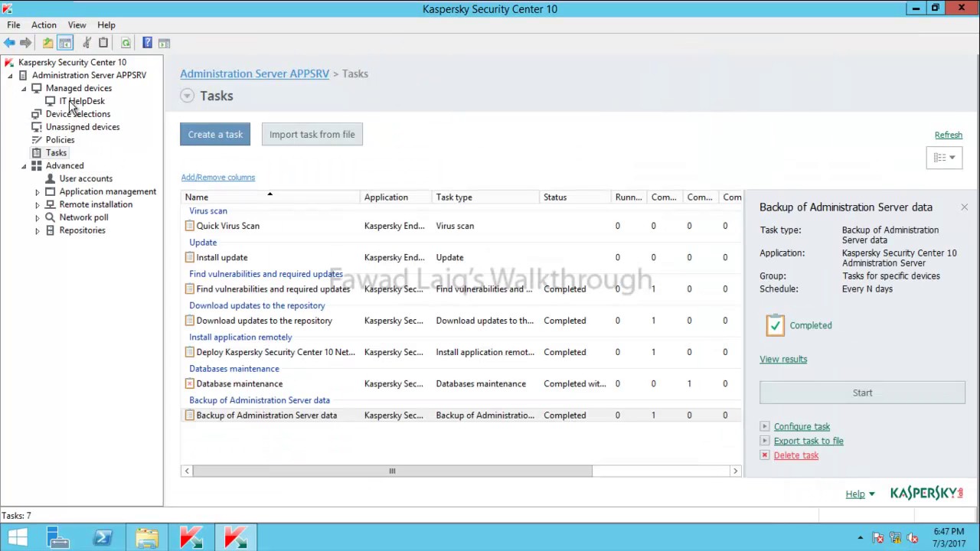Image resolution: width=980 pixels, height=551 pixels.
Task: Click the Export task to file link
Action: (x=808, y=441)
